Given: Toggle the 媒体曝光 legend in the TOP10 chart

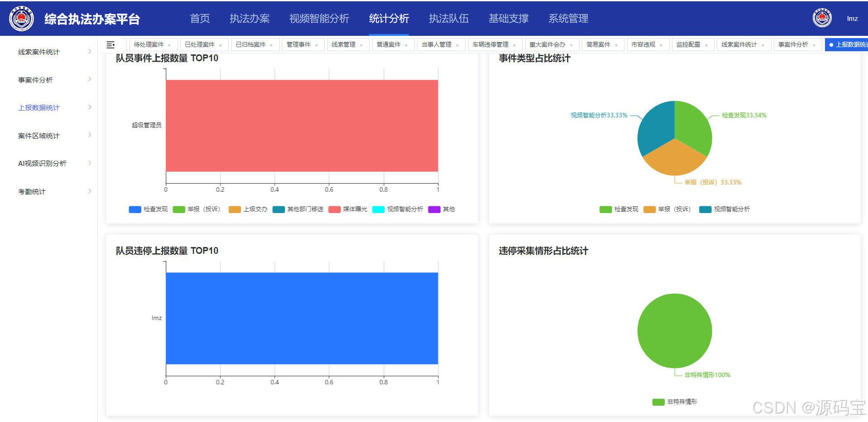Looking at the screenshot, I should [x=347, y=209].
